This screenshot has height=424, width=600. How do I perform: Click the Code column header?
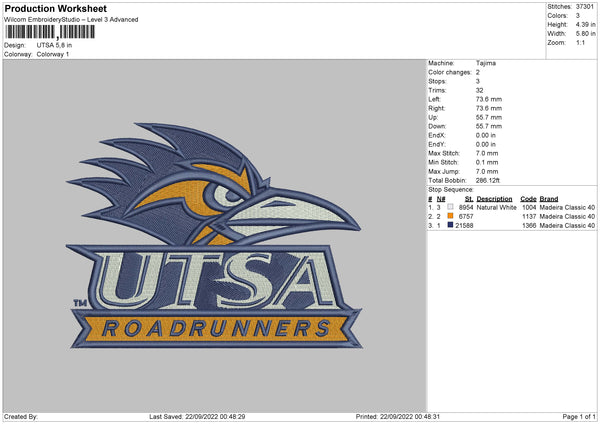528,198
